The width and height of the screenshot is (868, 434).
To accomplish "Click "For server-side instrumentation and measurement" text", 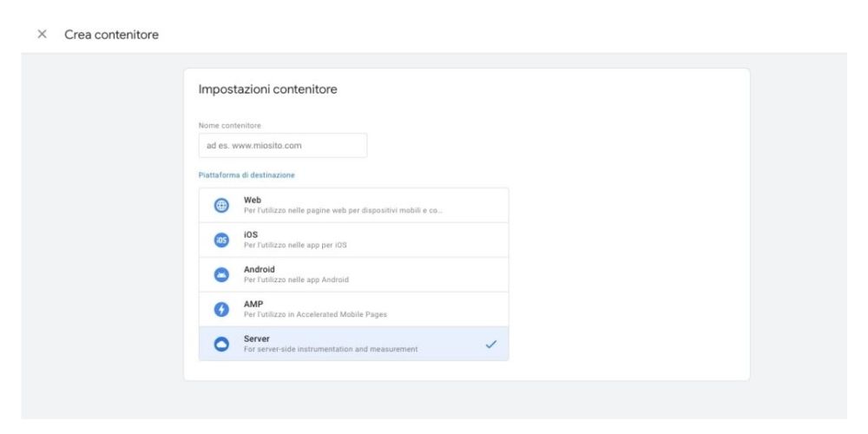I will click(x=331, y=349).
